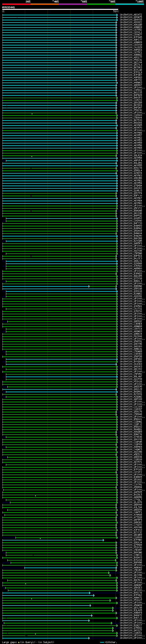Screen dimensions: 146x644
Task: Click arrowhead at end of UniRef100_B7FMB0 bar
Action: click(x=104, y=540)
